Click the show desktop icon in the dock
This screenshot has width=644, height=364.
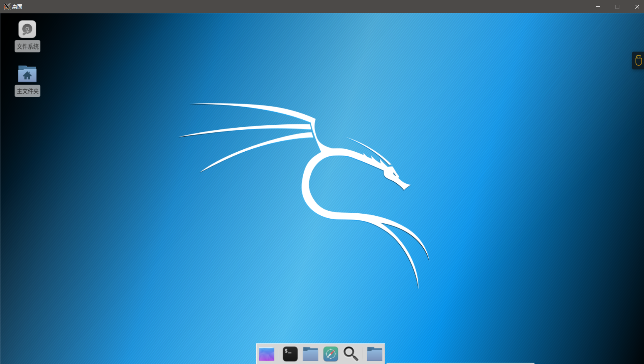(267, 354)
